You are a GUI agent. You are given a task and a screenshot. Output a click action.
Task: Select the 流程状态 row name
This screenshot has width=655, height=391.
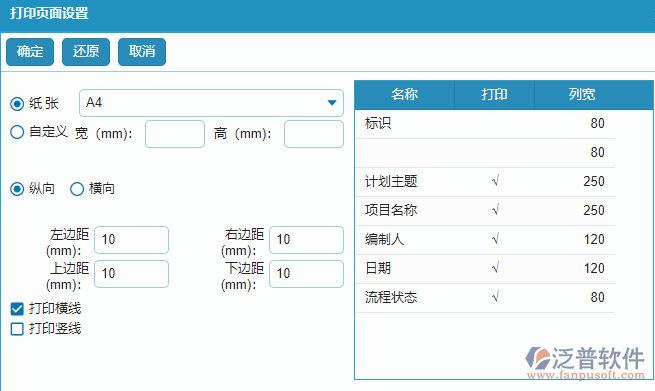pyautogui.click(x=391, y=297)
